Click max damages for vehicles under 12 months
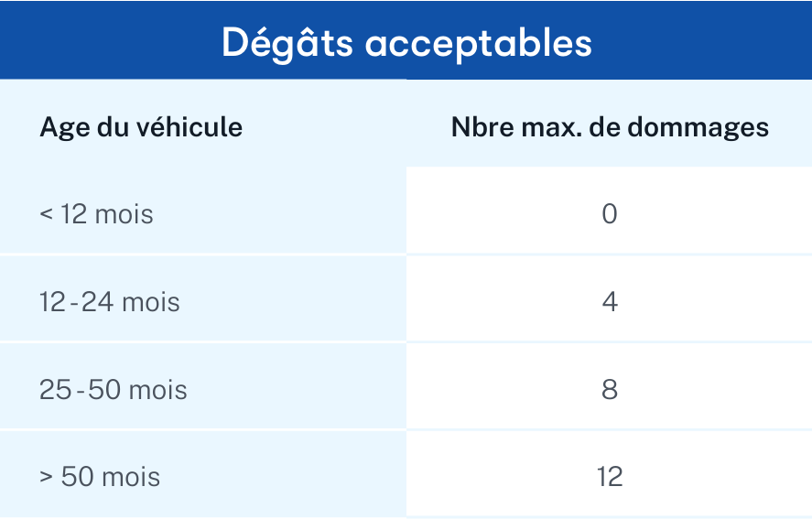The width and height of the screenshot is (812, 519). point(610,214)
